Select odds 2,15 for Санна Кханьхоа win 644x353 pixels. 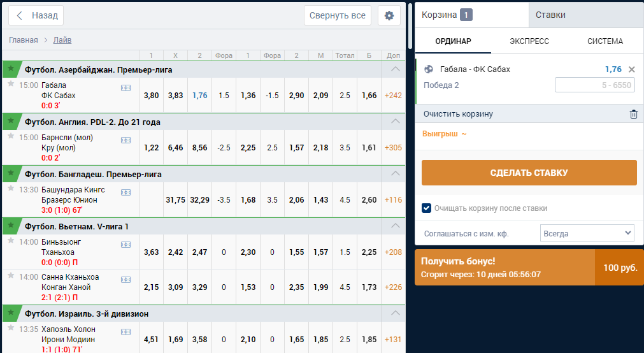(151, 287)
